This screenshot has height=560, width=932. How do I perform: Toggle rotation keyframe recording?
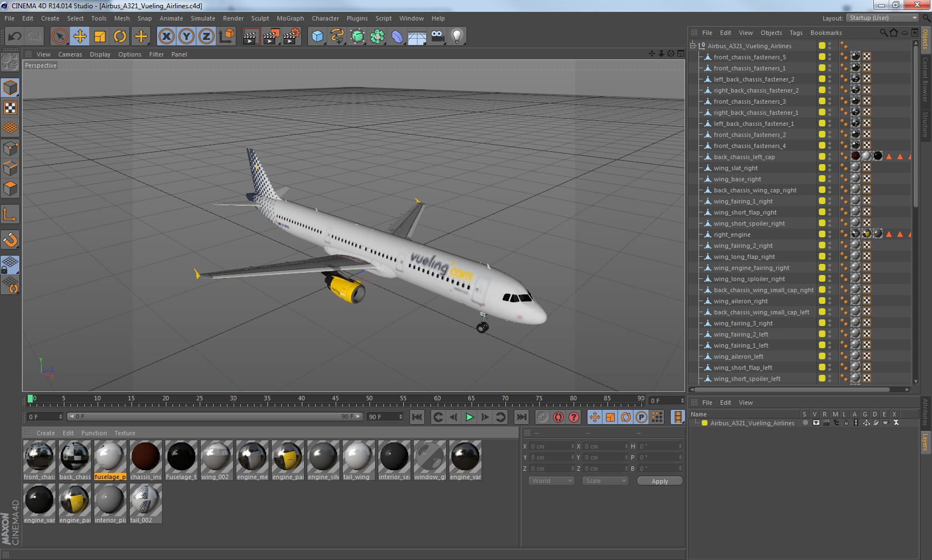[x=626, y=417]
